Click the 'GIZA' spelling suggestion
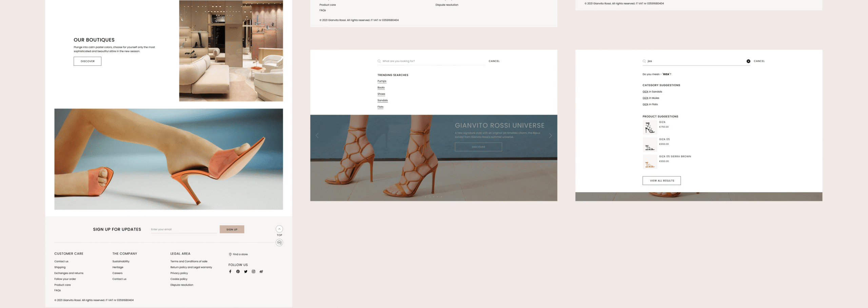The height and width of the screenshot is (308, 868). (x=666, y=74)
